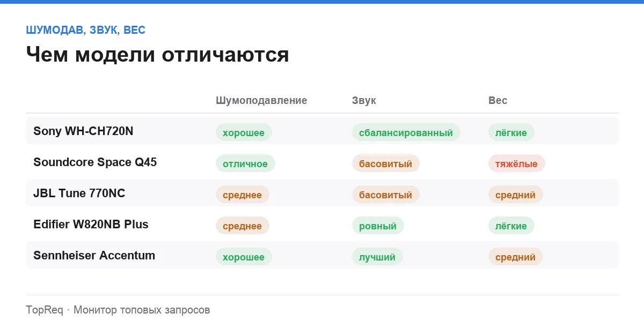
Task: Click JBL's "среднее" noise-cancelling badge
Action: 242,195
